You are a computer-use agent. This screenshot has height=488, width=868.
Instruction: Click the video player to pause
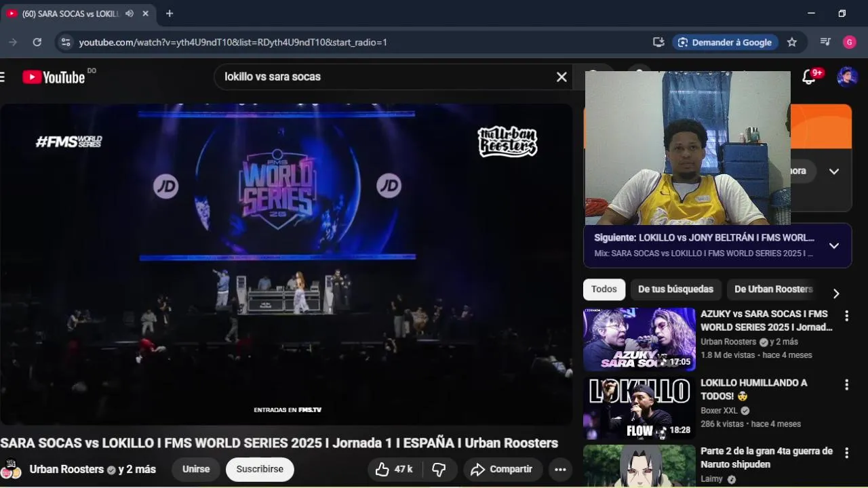pos(286,264)
